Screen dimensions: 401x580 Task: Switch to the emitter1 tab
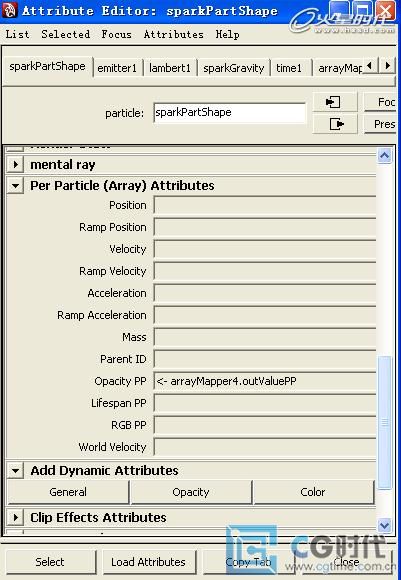click(x=117, y=68)
